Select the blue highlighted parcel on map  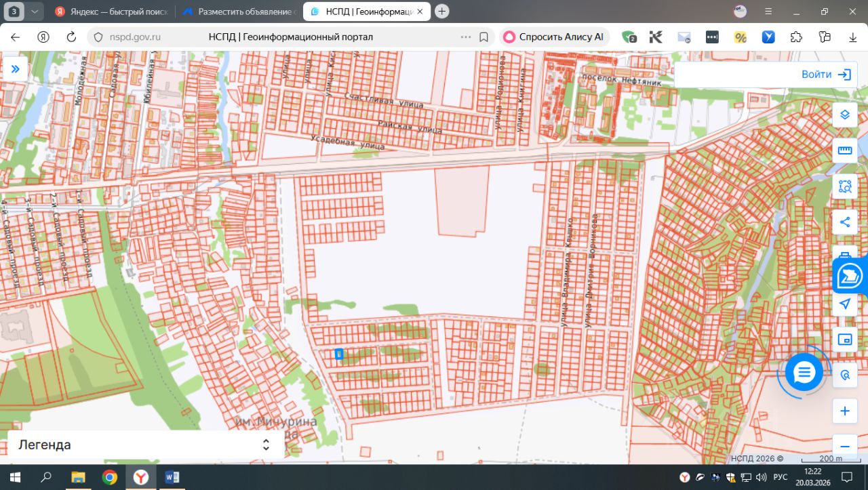click(x=339, y=354)
